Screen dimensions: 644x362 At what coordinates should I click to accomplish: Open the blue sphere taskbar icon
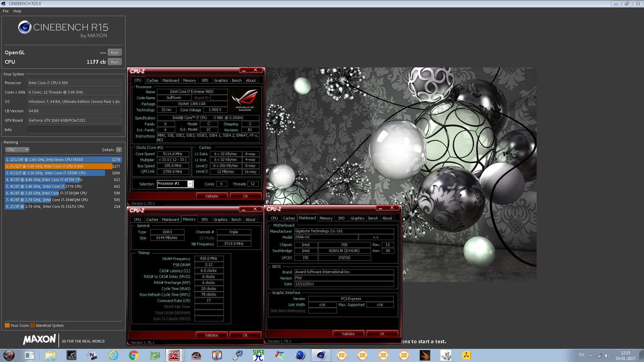pyautogui.click(x=300, y=355)
